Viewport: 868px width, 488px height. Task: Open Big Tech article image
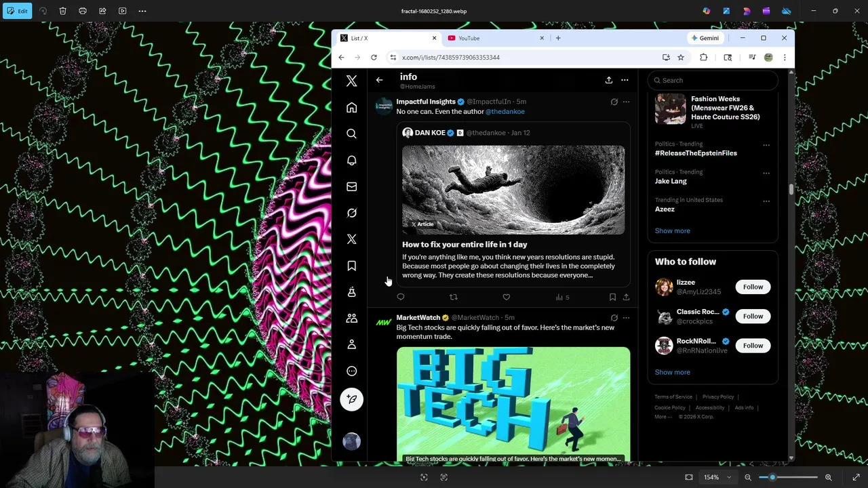513,405
